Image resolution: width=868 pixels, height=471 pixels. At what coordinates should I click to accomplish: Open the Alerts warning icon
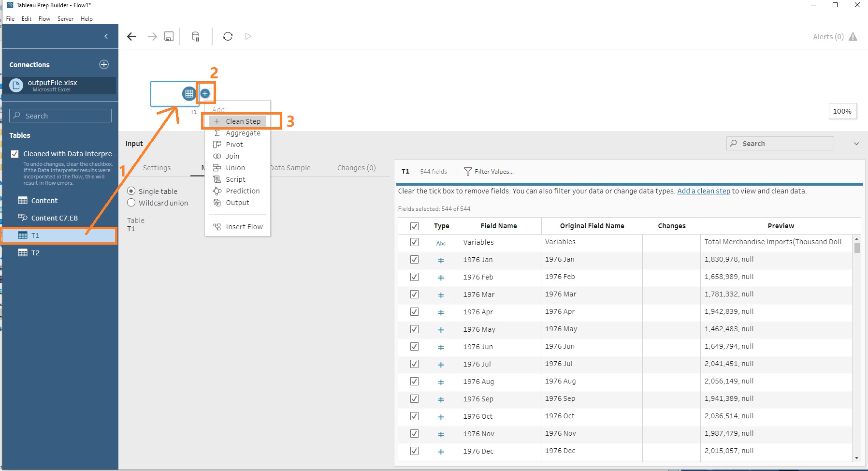853,37
